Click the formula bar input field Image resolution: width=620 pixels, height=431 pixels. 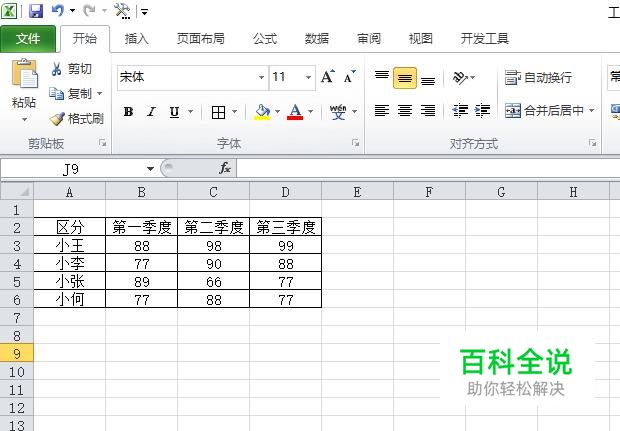pyautogui.click(x=428, y=169)
